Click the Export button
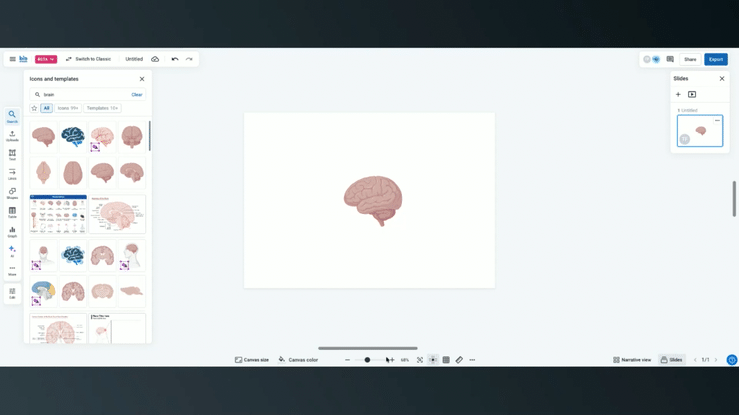The width and height of the screenshot is (739, 415). coord(715,59)
